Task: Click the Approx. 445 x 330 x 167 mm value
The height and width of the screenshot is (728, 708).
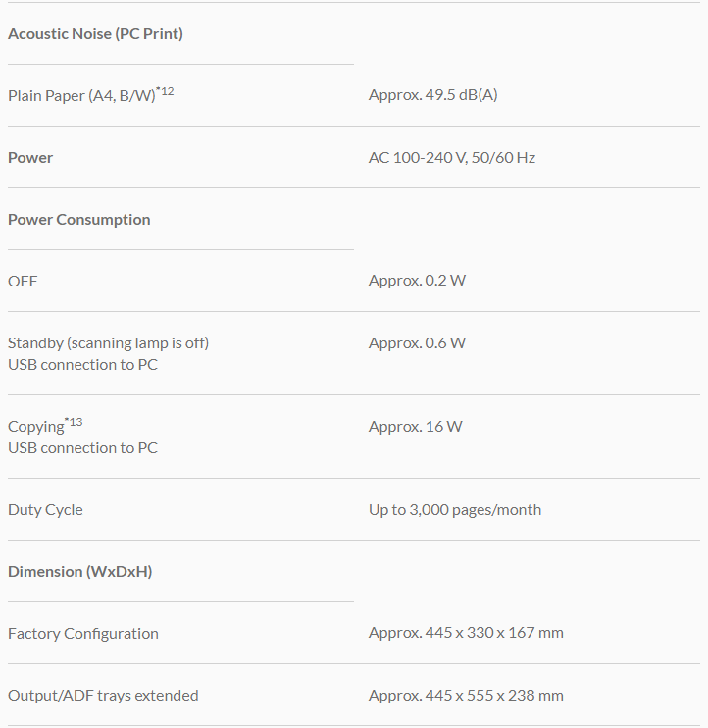Action: coord(466,633)
